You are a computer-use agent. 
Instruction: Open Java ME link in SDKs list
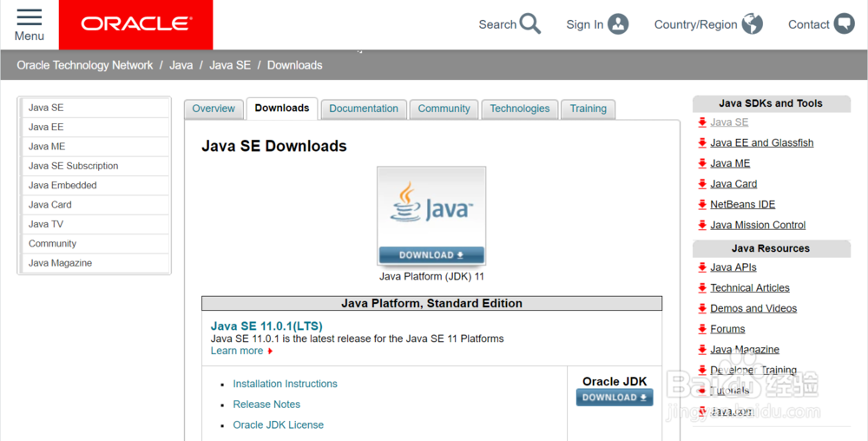730,163
